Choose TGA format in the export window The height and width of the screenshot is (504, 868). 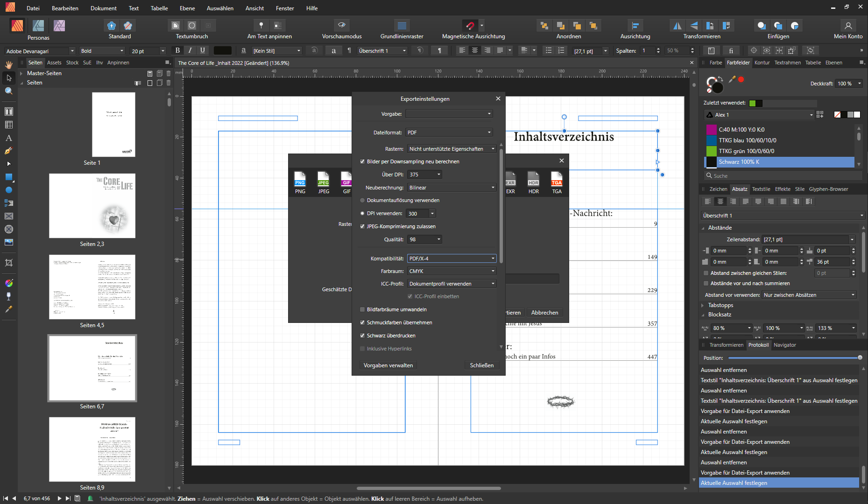pyautogui.click(x=557, y=182)
